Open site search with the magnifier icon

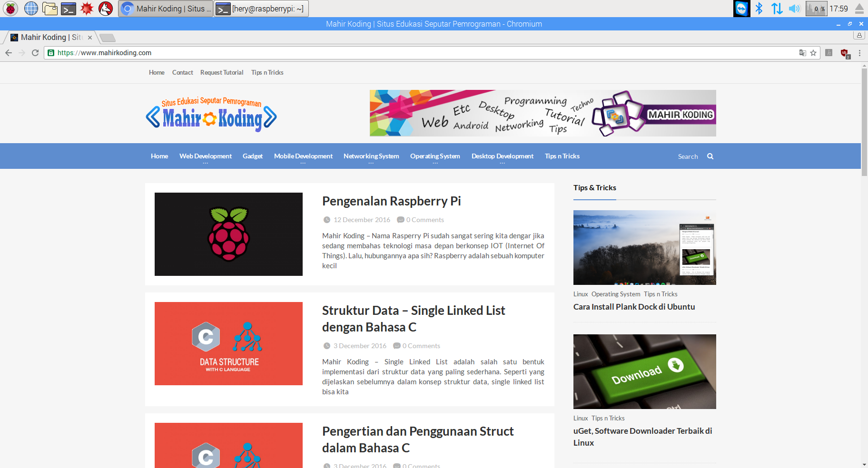tap(710, 156)
